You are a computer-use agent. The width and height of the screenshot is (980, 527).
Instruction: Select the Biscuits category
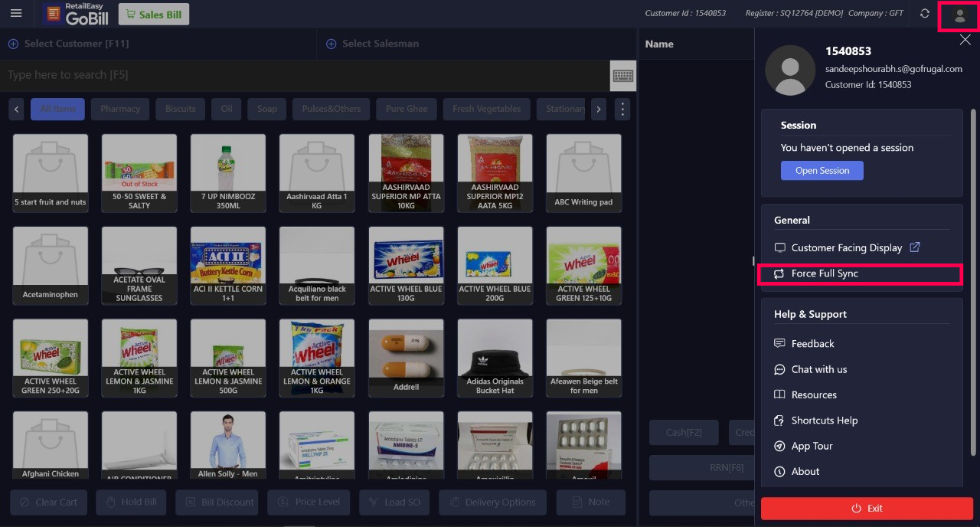click(x=181, y=109)
